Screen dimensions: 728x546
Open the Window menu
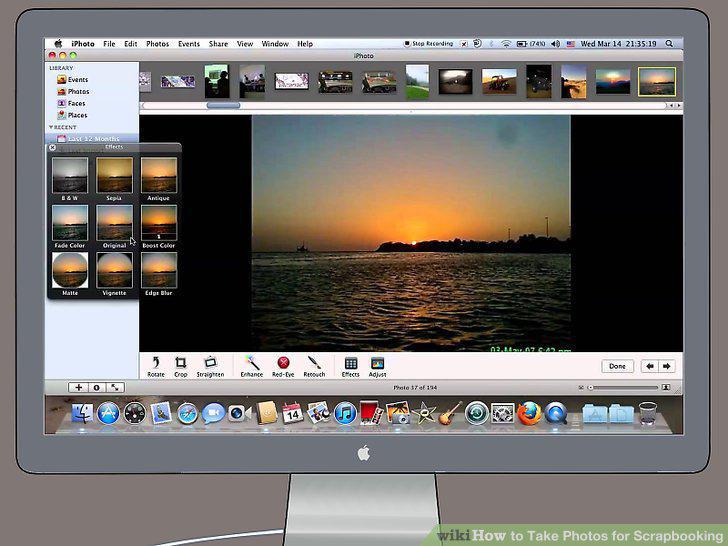(x=275, y=44)
